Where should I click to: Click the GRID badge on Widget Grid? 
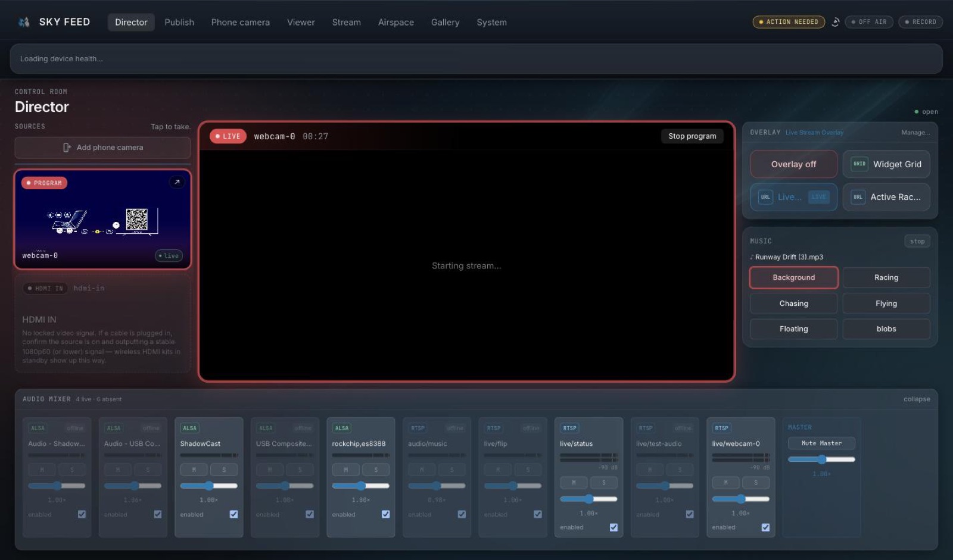859,164
